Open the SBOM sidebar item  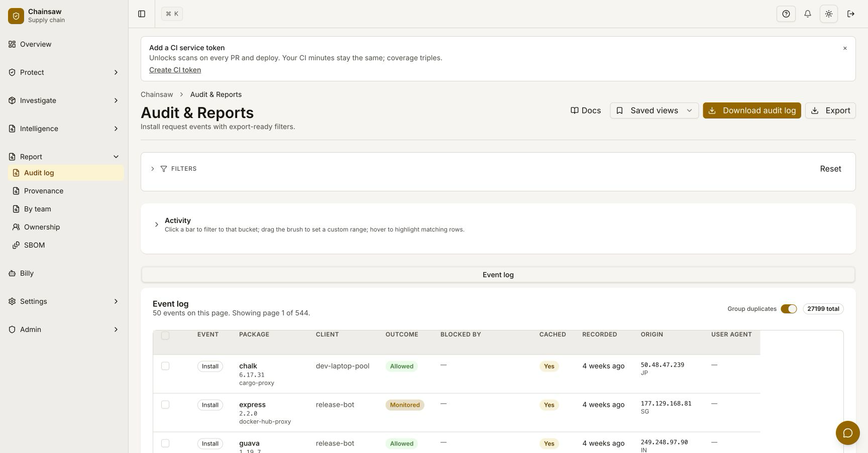[66, 245]
